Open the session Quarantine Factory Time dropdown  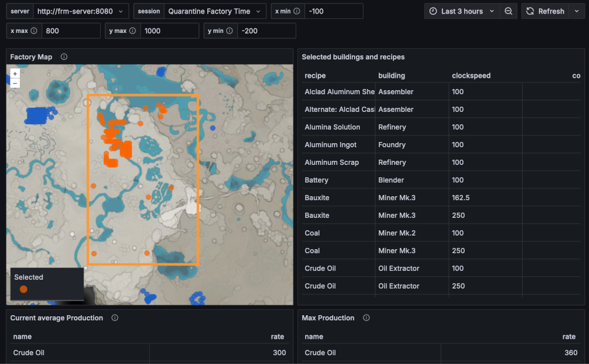click(x=215, y=11)
